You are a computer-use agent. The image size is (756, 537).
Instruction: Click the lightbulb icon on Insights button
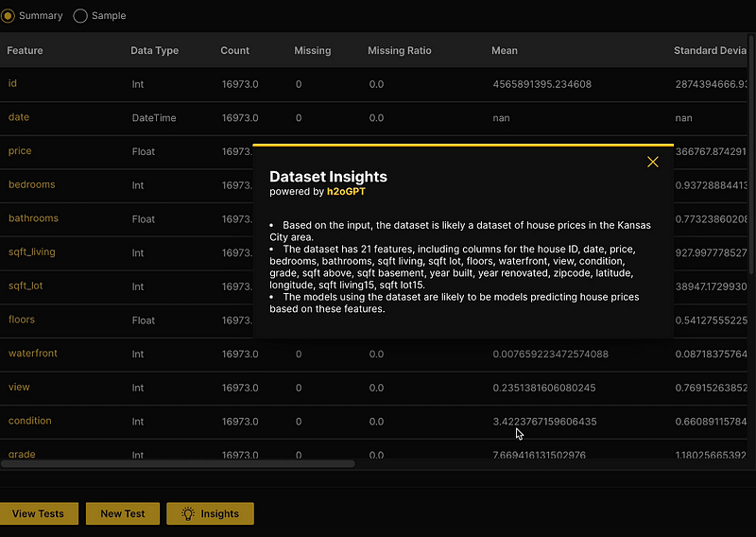pos(188,513)
